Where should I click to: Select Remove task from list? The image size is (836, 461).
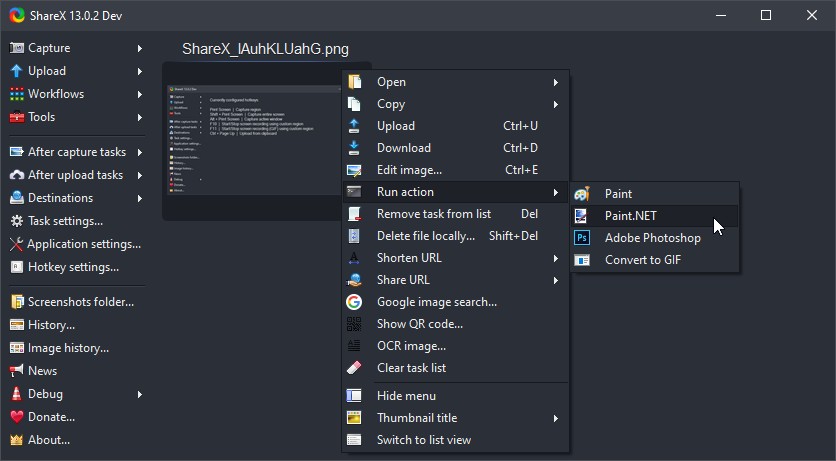click(x=455, y=214)
